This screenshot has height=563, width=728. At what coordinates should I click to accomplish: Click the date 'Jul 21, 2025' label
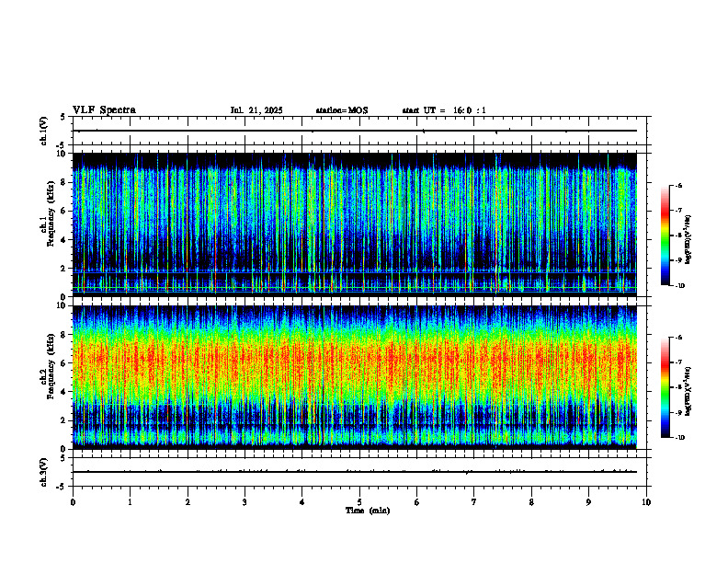256,110
